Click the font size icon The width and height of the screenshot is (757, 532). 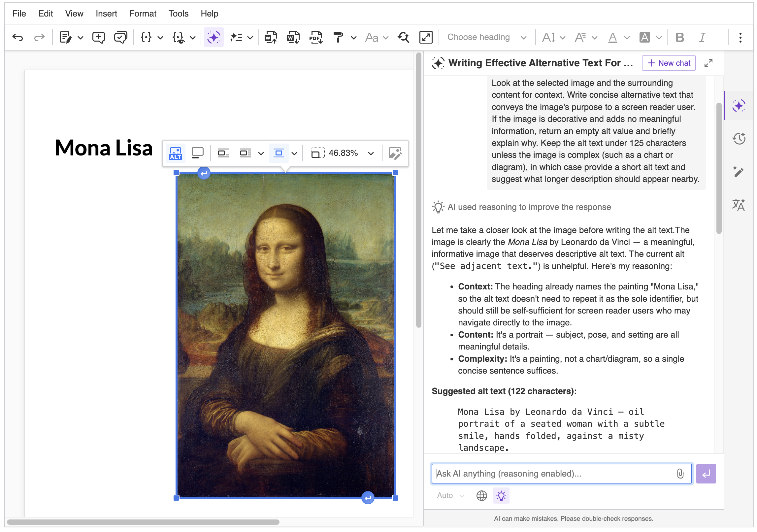549,37
